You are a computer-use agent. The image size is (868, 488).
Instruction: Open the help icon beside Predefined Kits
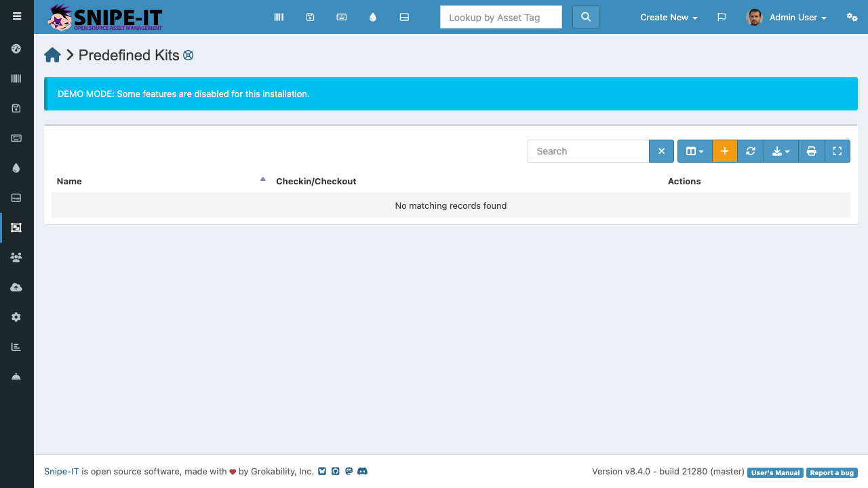click(x=188, y=56)
